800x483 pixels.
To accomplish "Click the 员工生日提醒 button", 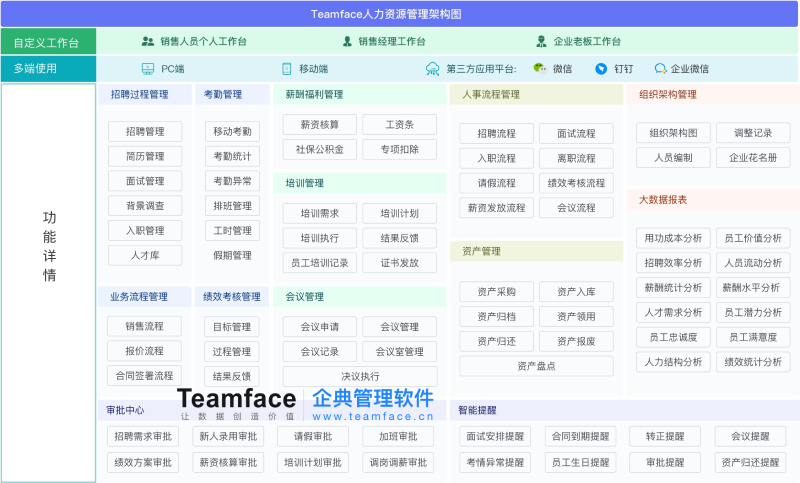I will pos(580,463).
